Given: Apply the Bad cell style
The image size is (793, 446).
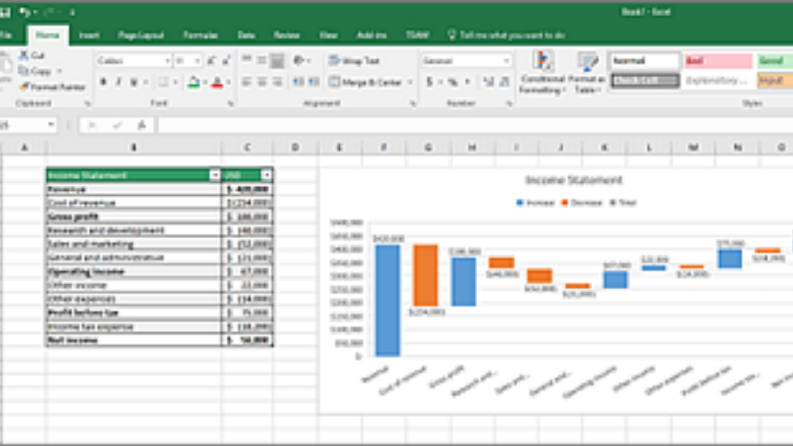Looking at the screenshot, I should [718, 61].
